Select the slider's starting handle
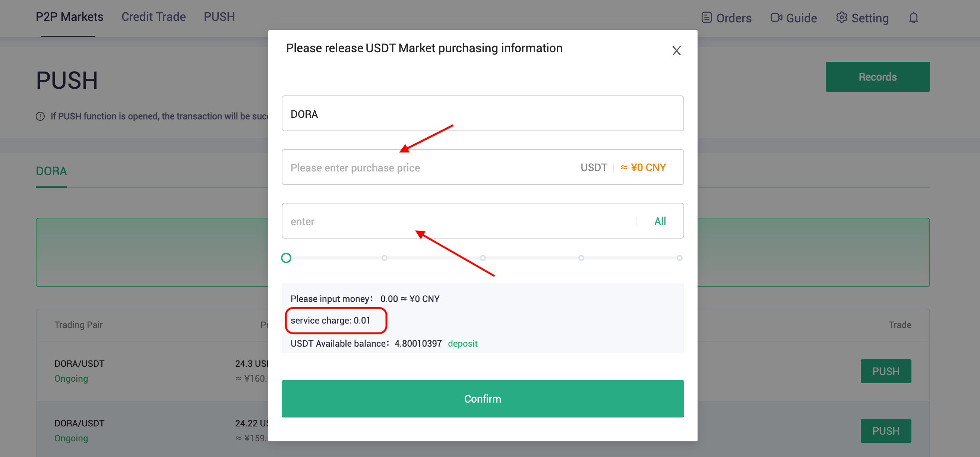The width and height of the screenshot is (980, 457). coord(286,258)
